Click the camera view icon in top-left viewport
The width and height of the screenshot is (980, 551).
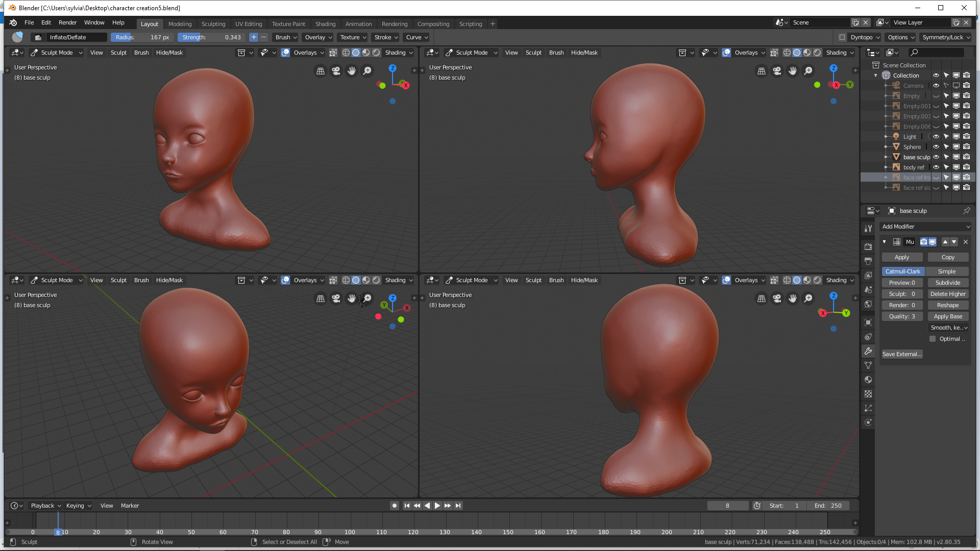point(336,71)
